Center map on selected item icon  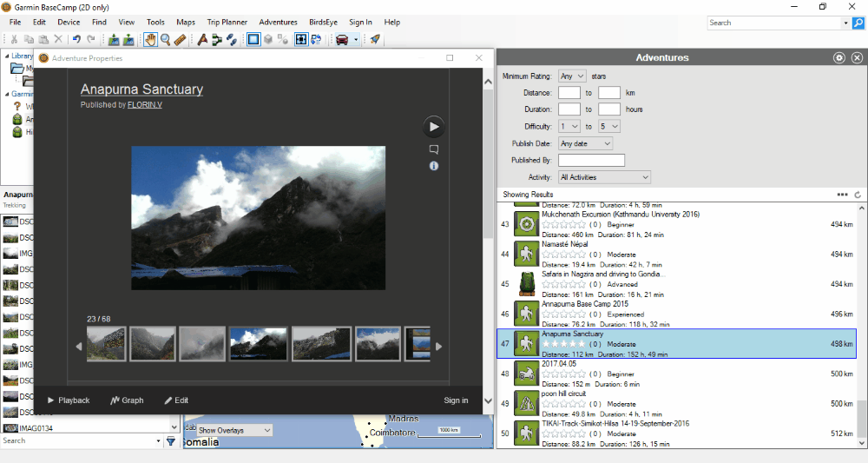point(301,39)
